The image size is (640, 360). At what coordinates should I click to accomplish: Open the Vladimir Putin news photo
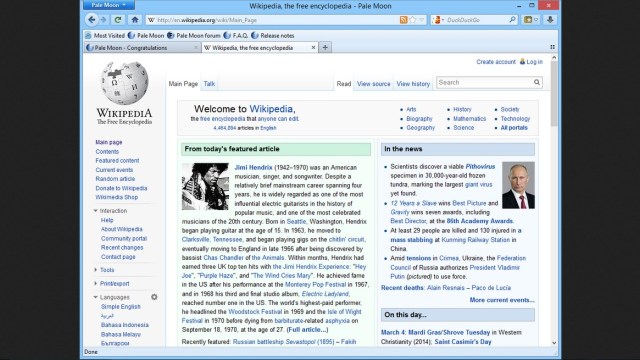[x=518, y=185]
